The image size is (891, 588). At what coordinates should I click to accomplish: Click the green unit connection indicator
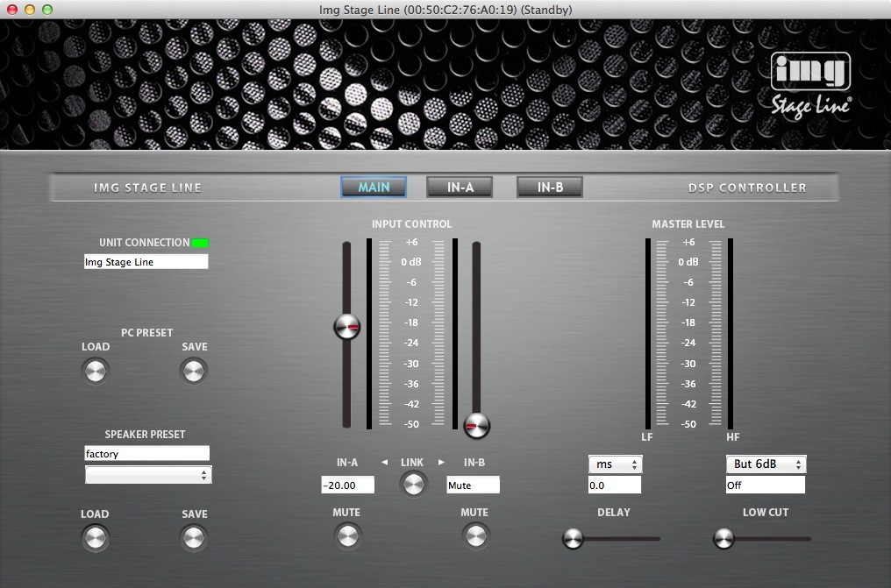tap(200, 243)
